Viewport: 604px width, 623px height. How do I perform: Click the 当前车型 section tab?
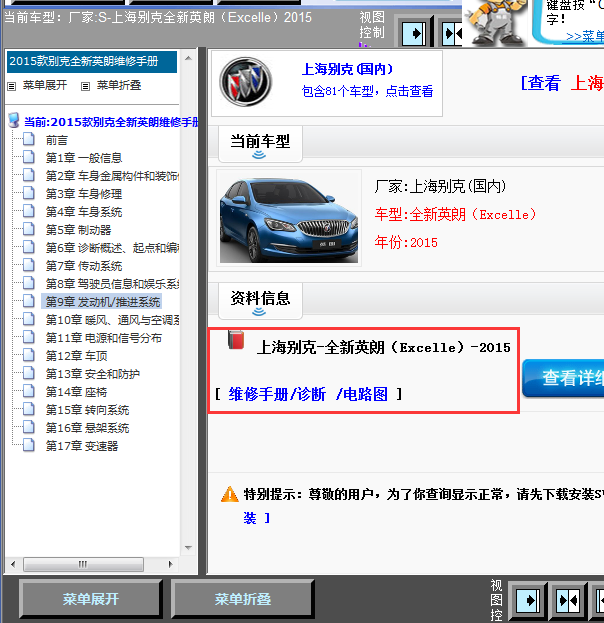260,144
